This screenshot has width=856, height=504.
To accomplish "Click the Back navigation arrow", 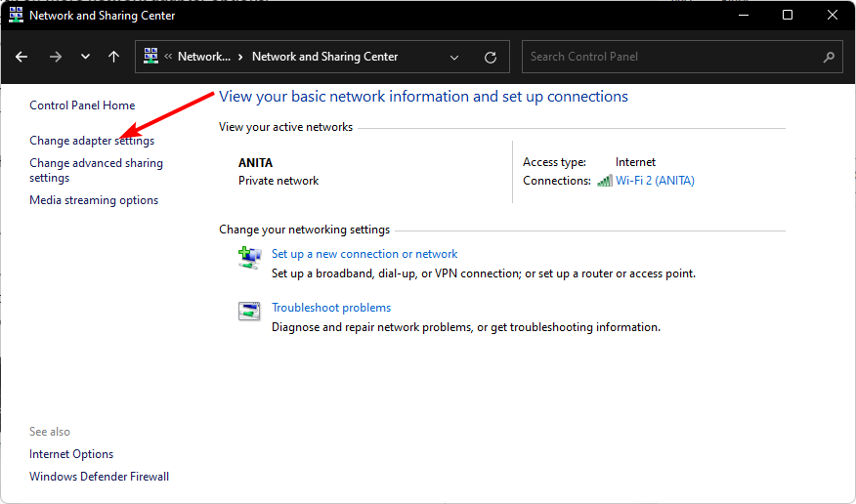I will point(21,57).
